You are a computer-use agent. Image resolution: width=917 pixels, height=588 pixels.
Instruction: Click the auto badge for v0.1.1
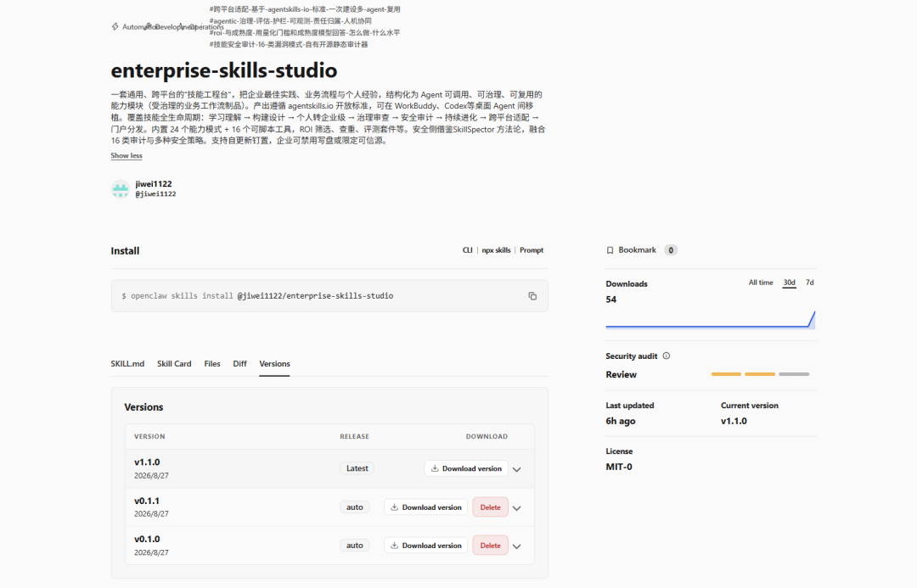tap(354, 507)
